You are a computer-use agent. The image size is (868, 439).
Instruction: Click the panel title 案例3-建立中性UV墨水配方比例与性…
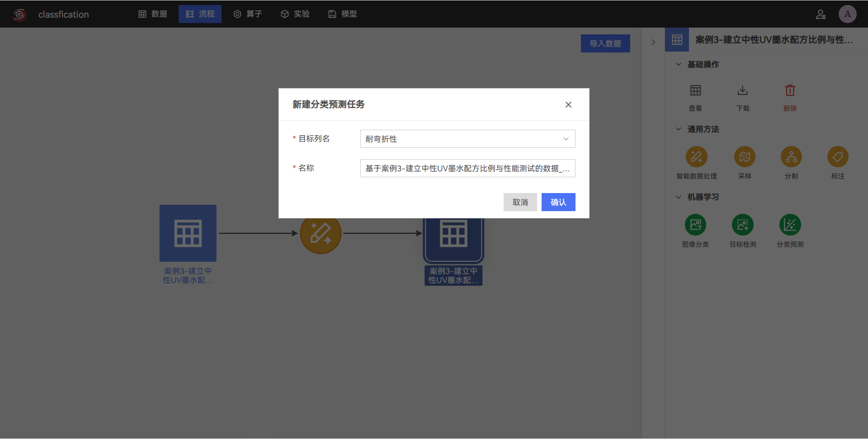[774, 40]
